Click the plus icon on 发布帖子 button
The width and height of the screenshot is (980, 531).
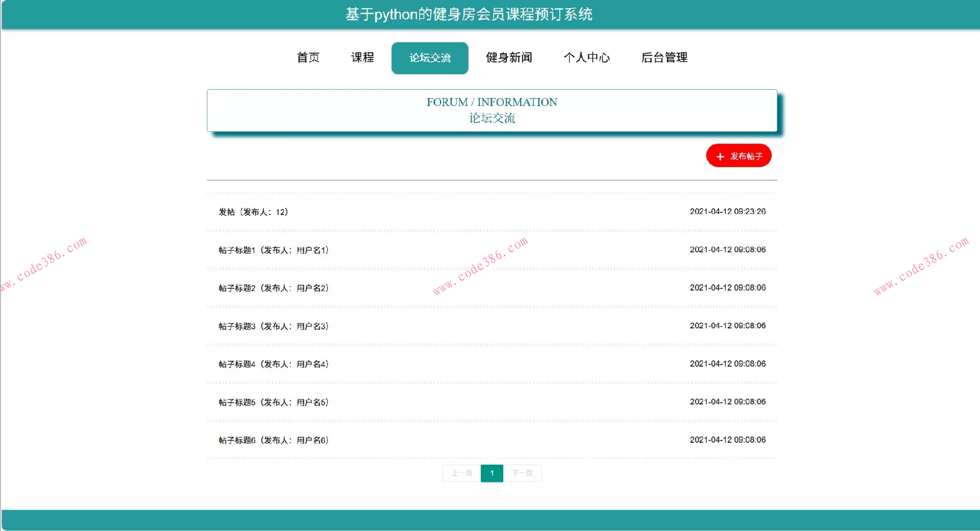pyautogui.click(x=720, y=156)
